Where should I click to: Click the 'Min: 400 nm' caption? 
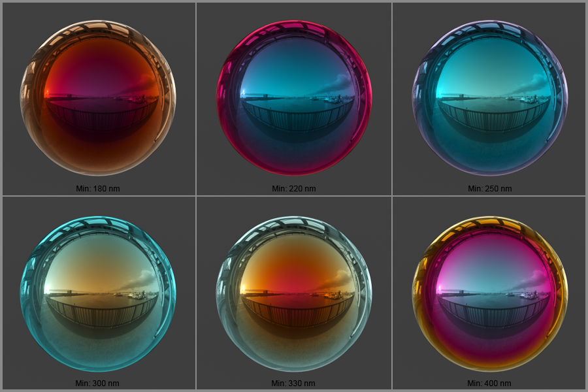489,383
